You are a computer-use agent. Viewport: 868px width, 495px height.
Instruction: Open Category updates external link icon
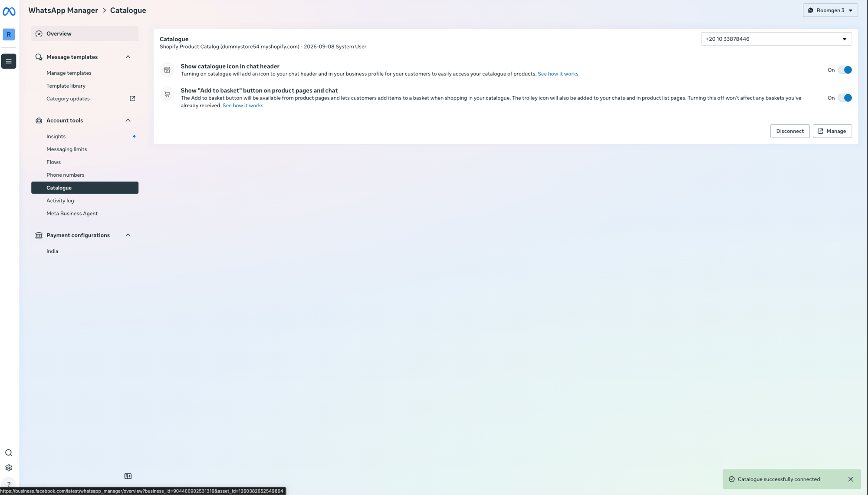point(132,99)
